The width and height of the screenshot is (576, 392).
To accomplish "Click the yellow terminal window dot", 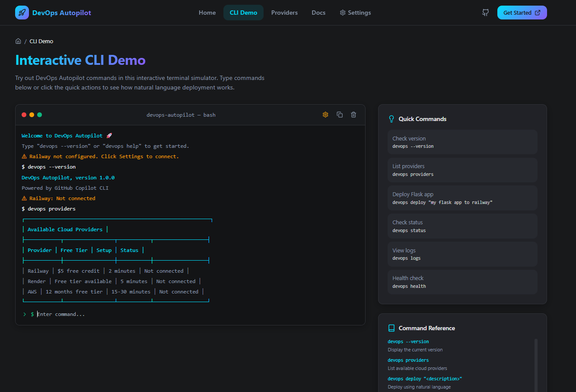I will coord(32,115).
